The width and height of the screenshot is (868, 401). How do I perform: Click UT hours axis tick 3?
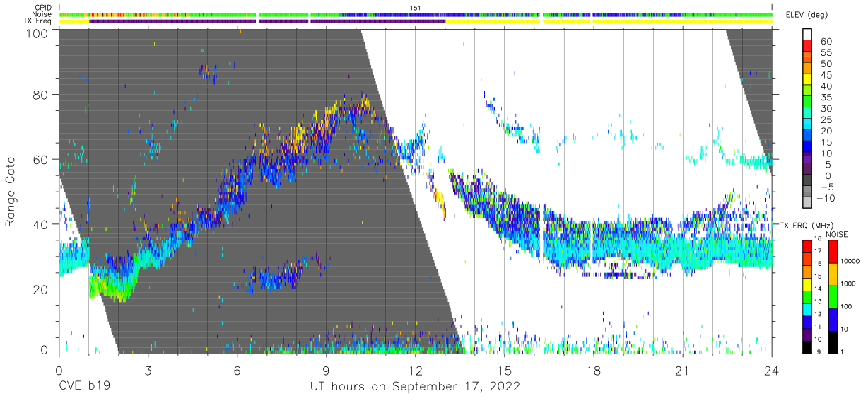(148, 371)
